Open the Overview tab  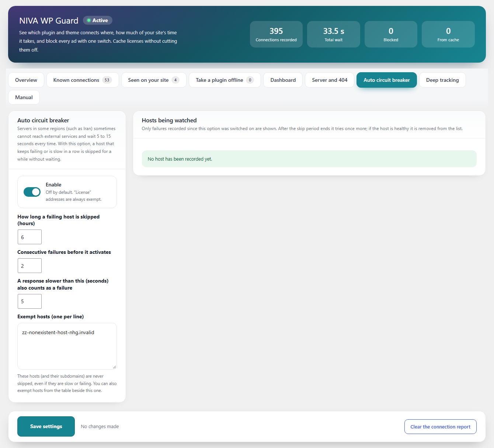pos(26,80)
